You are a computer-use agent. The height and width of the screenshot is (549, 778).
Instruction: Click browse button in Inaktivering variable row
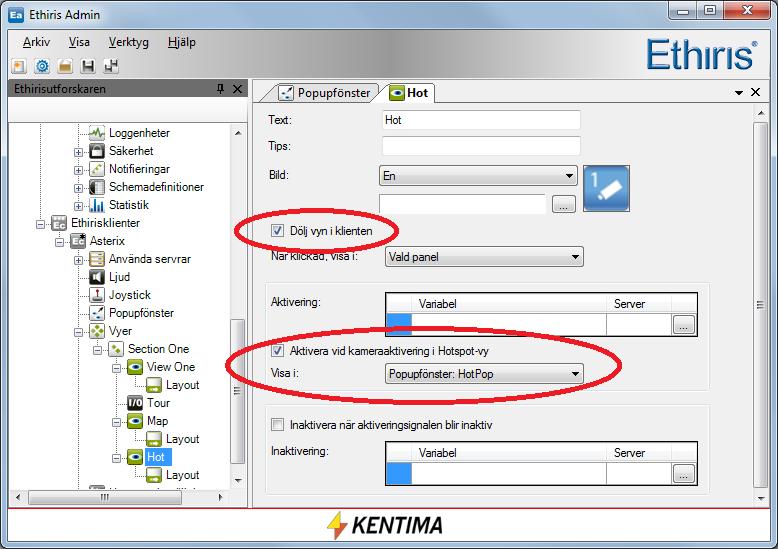coord(684,474)
